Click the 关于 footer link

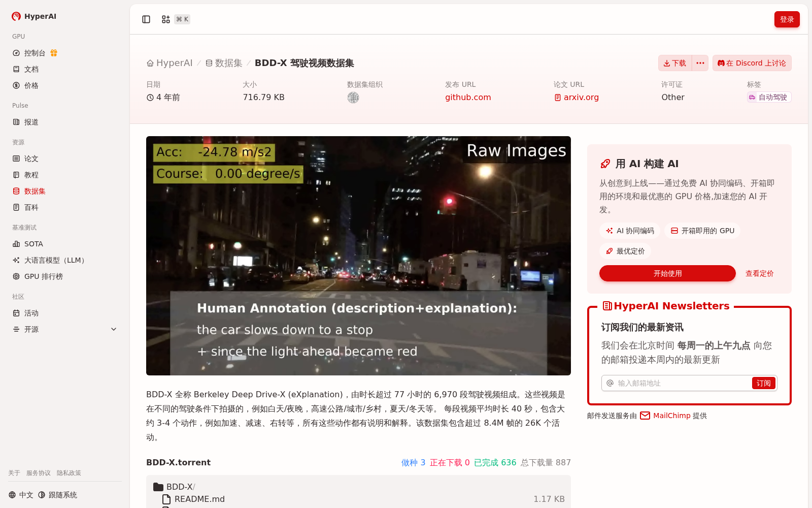pyautogui.click(x=14, y=473)
